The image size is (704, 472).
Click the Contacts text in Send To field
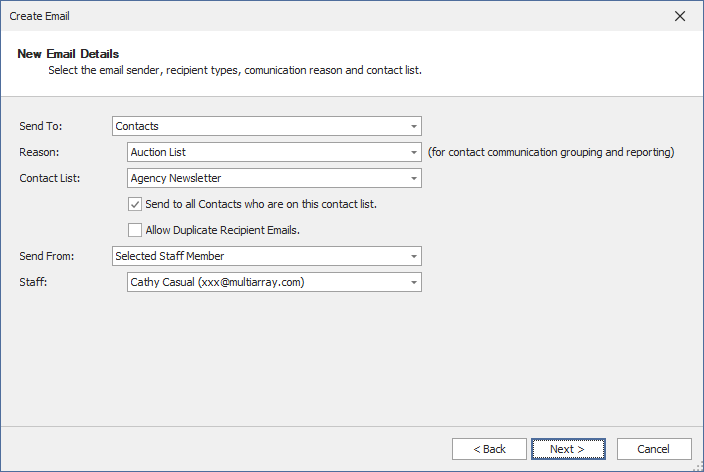[x=138, y=126]
